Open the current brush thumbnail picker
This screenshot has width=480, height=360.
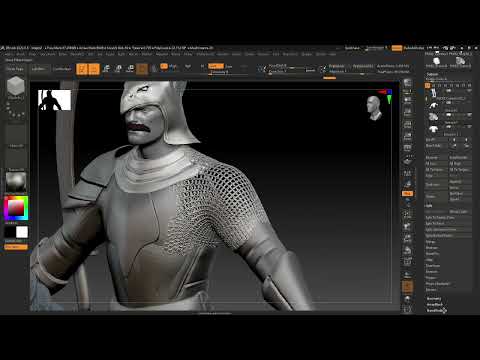click(x=16, y=87)
